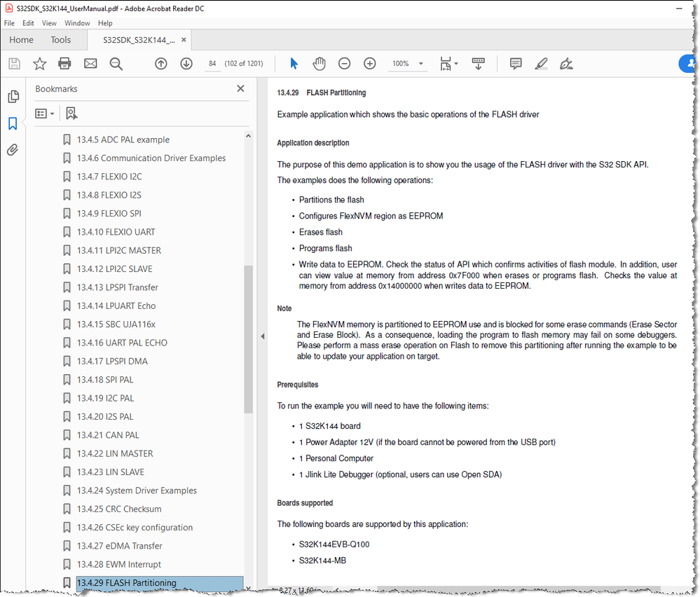Zoom out with the minus icon
Screen dimensions: 700x597
pyautogui.click(x=344, y=64)
